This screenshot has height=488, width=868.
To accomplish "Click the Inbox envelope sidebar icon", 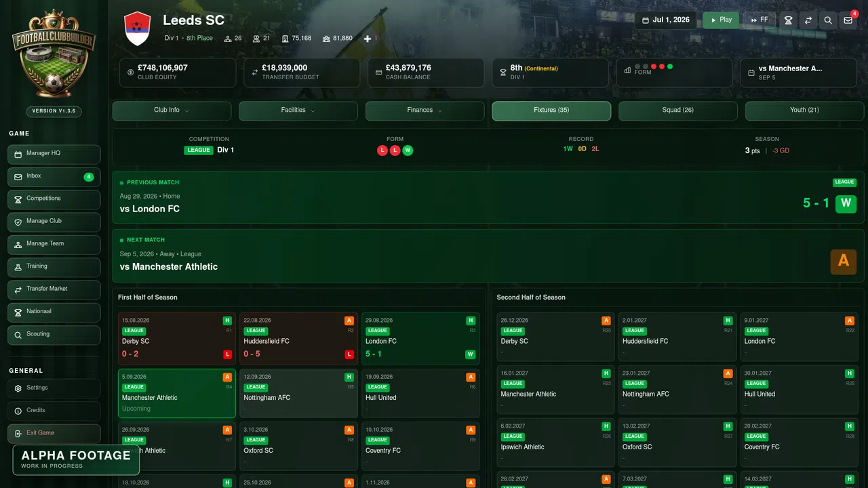I will coord(18,176).
